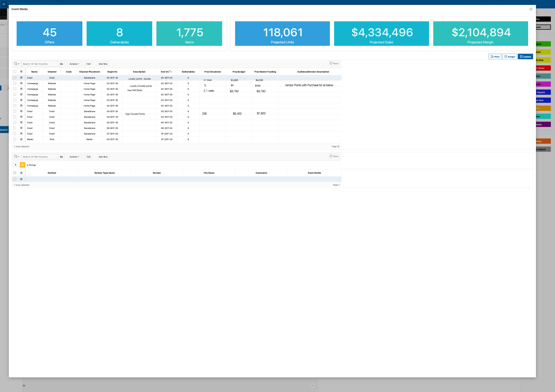Viewport: 555px width, 392px height.
Task: Click the Print PDF button
Action: pos(495,57)
